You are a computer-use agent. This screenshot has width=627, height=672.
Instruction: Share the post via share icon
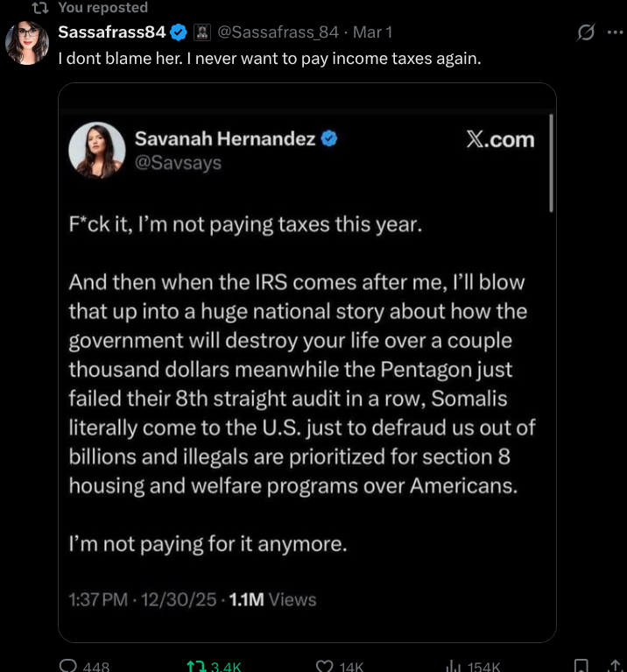[615, 666]
